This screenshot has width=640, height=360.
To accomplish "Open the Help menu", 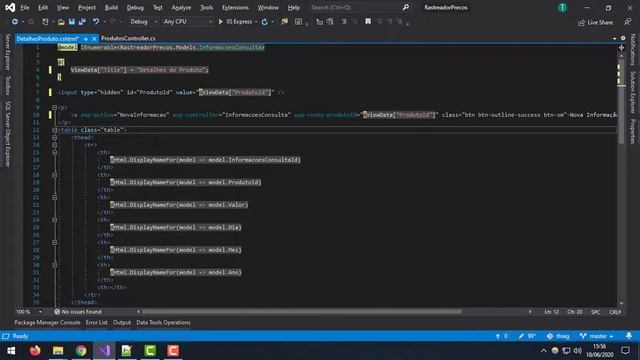I will click(293, 7).
